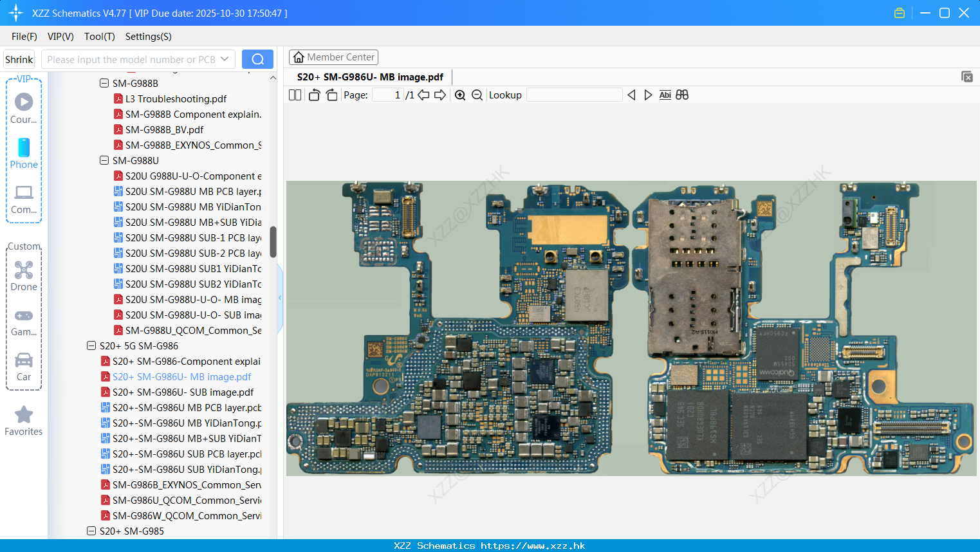
Task: Rotate the PDF clockwise
Action: click(x=331, y=95)
